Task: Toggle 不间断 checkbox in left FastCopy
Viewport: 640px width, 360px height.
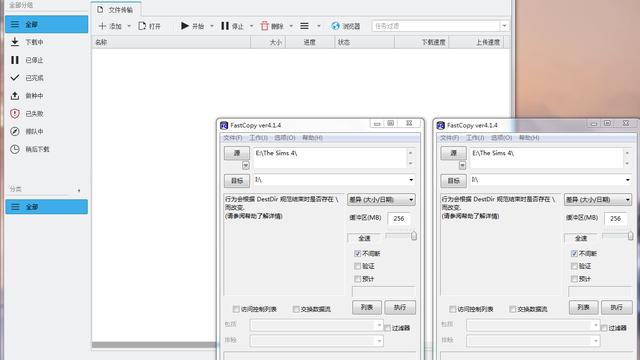Action: (358, 254)
